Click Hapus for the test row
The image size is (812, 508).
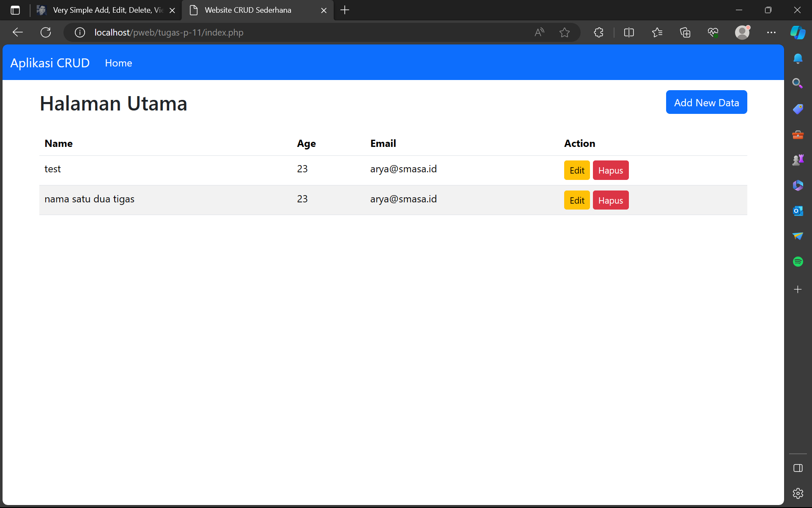click(x=611, y=170)
